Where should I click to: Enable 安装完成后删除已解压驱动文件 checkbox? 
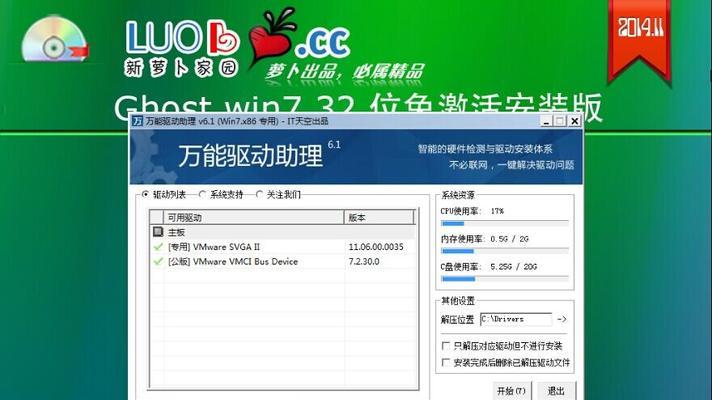pos(445,362)
